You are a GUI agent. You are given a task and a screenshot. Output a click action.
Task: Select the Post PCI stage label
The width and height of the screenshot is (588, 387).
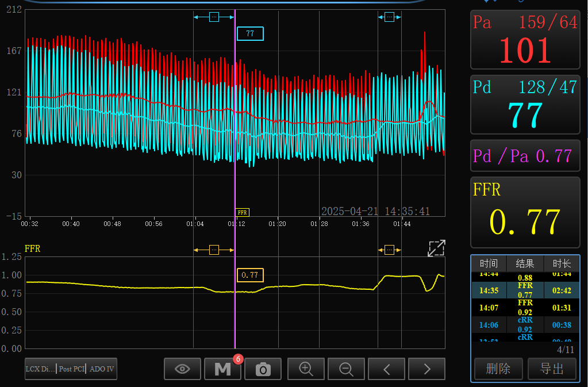[72, 369]
